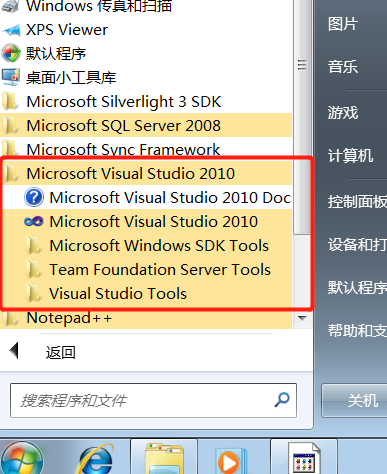The height and width of the screenshot is (474, 387).
Task: Open the 默认程序 entry in programs list
Action: coord(56,53)
